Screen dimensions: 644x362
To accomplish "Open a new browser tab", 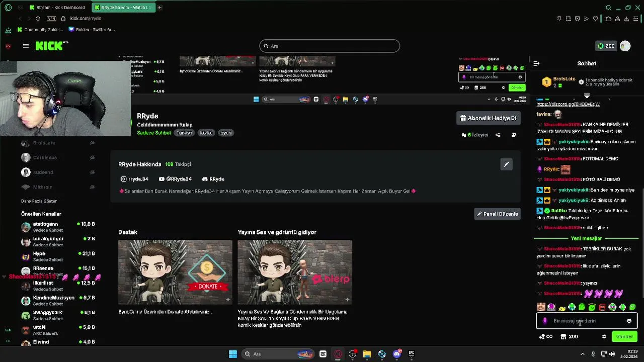I will [159, 8].
